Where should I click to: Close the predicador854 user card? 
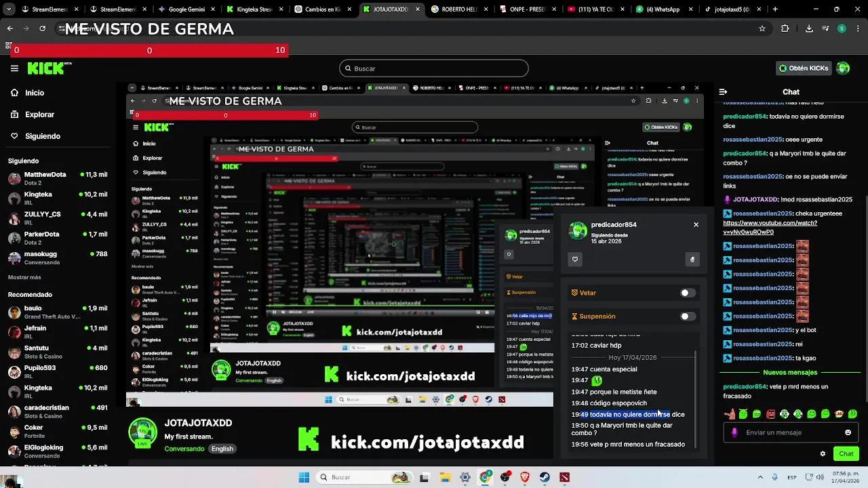[696, 224]
